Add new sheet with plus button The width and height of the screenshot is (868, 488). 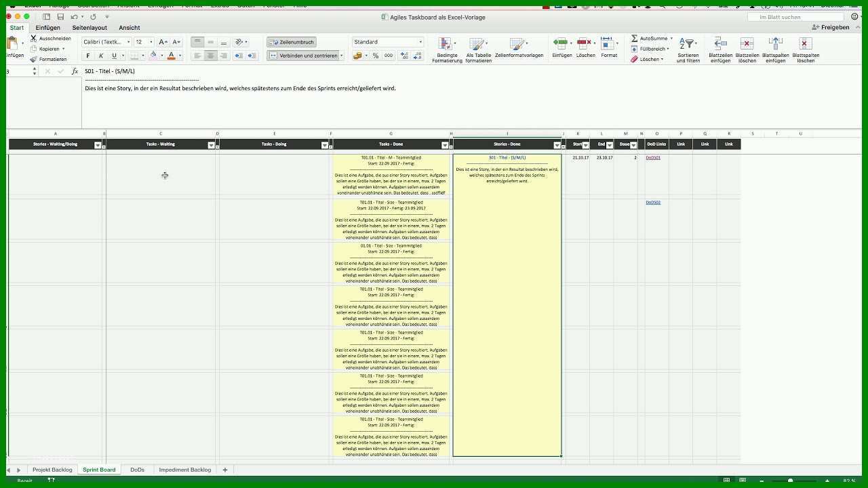[225, 470]
